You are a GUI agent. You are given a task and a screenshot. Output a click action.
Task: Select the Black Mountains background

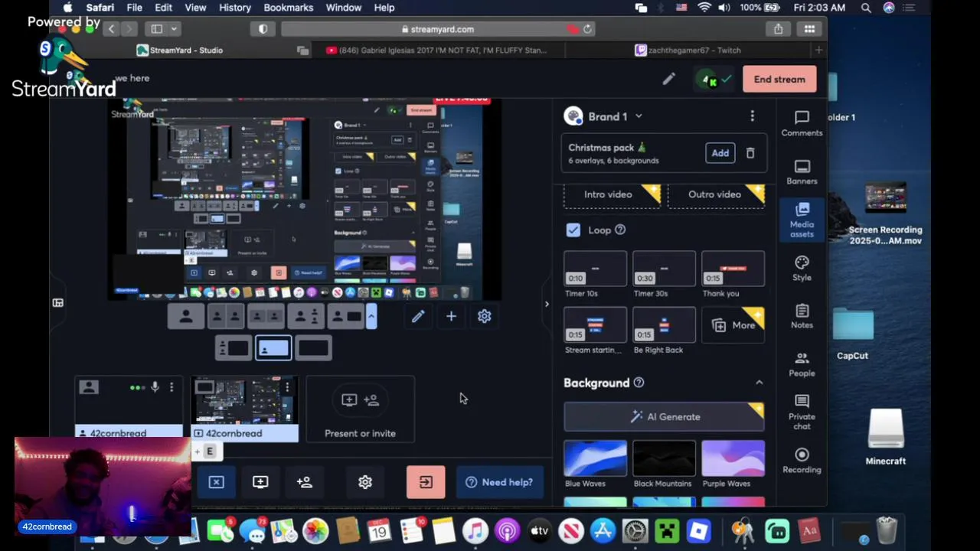(664, 458)
